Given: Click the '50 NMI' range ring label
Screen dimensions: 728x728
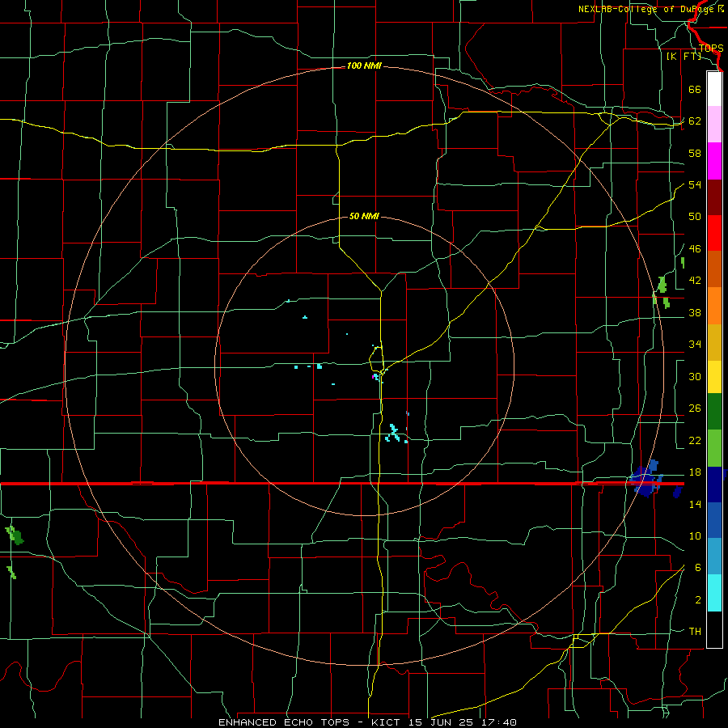Looking at the screenshot, I should (364, 216).
